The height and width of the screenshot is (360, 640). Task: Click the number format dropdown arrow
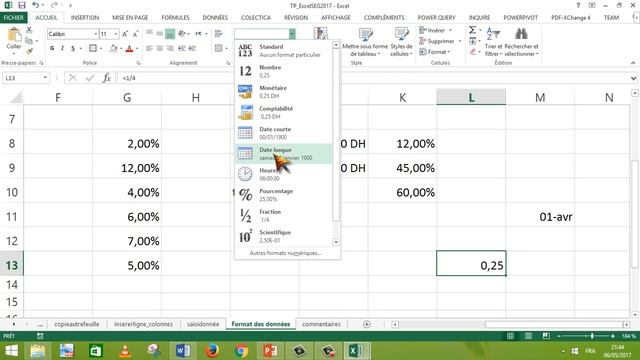point(292,34)
